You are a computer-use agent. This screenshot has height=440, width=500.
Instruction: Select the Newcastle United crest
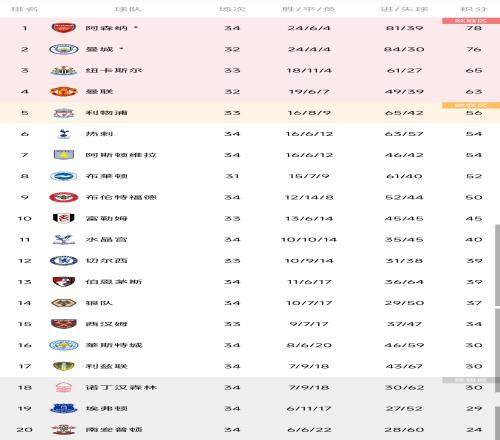point(64,71)
